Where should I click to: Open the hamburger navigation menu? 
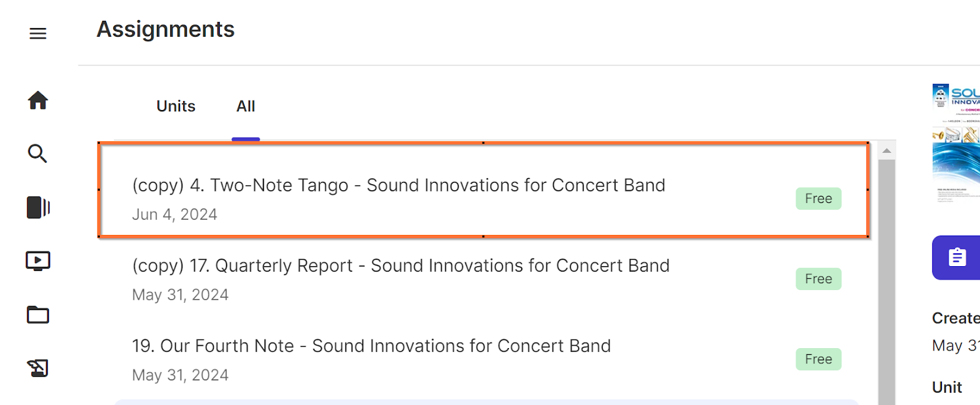[x=38, y=34]
